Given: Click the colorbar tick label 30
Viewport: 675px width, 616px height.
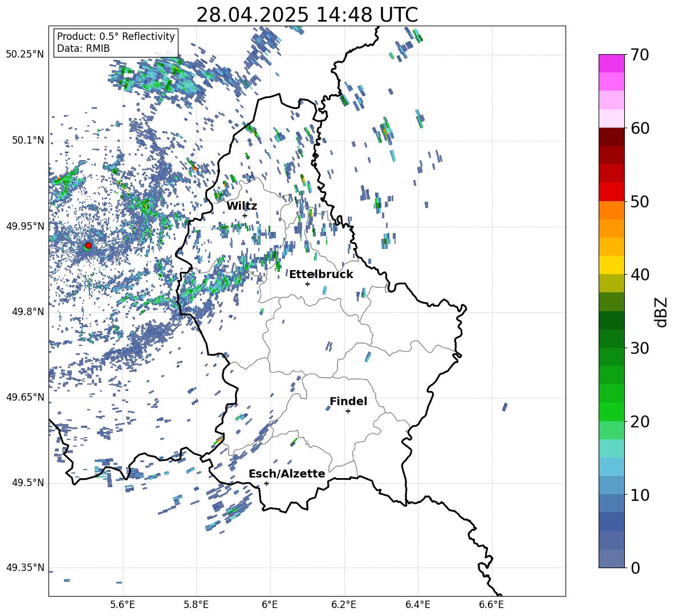Looking at the screenshot, I should (x=640, y=348).
